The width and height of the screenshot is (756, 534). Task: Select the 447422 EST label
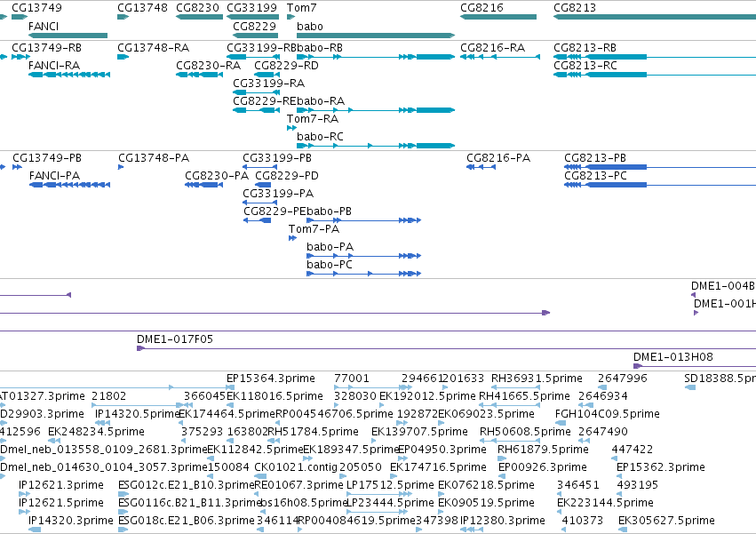[633, 450]
